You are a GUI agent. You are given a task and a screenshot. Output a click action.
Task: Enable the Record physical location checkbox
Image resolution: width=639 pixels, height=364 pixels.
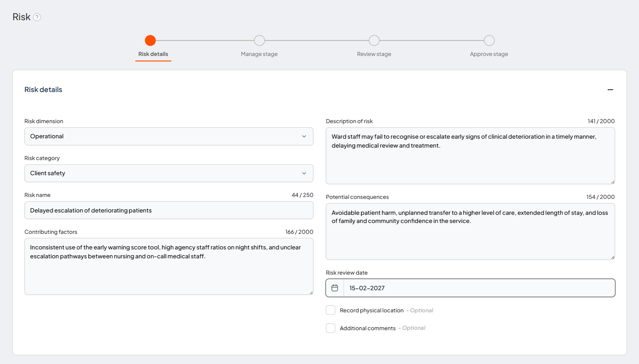331,310
